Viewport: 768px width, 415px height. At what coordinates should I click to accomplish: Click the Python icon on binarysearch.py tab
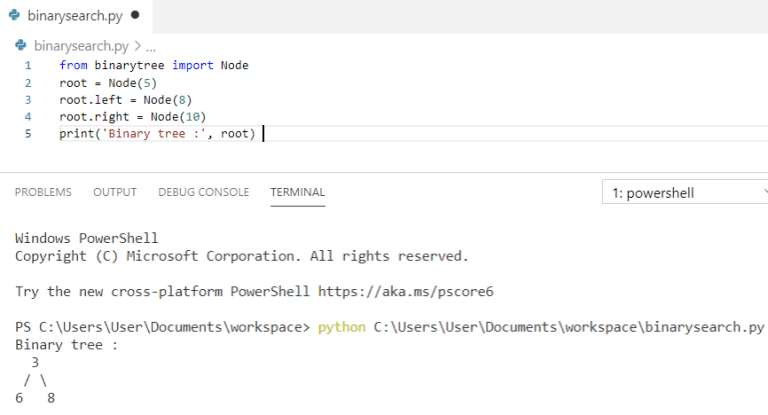pos(15,15)
